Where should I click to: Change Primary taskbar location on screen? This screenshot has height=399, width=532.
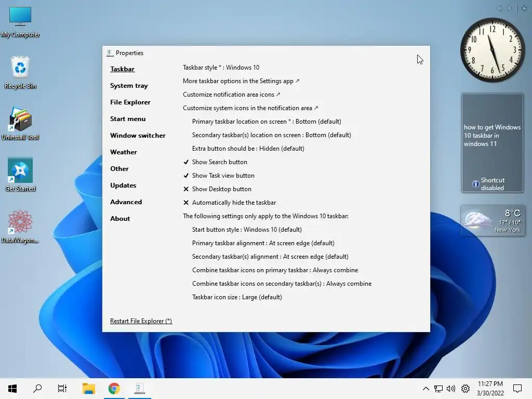[x=267, y=122]
